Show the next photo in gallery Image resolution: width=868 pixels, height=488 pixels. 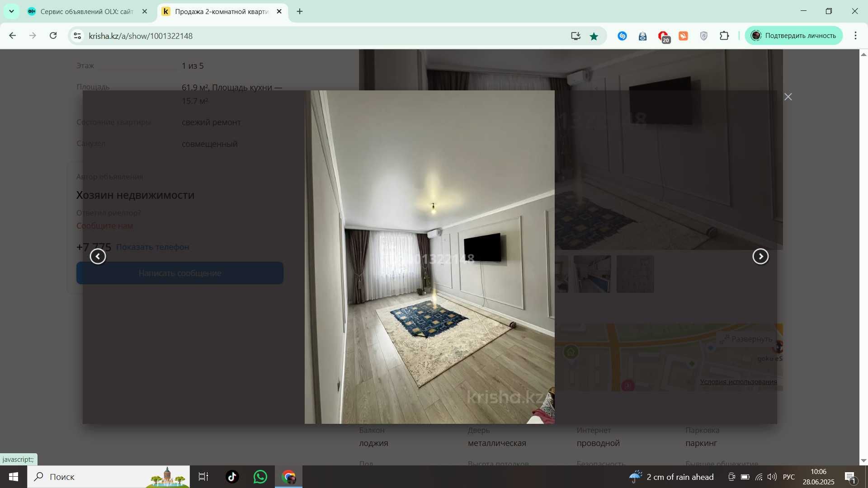click(760, 257)
